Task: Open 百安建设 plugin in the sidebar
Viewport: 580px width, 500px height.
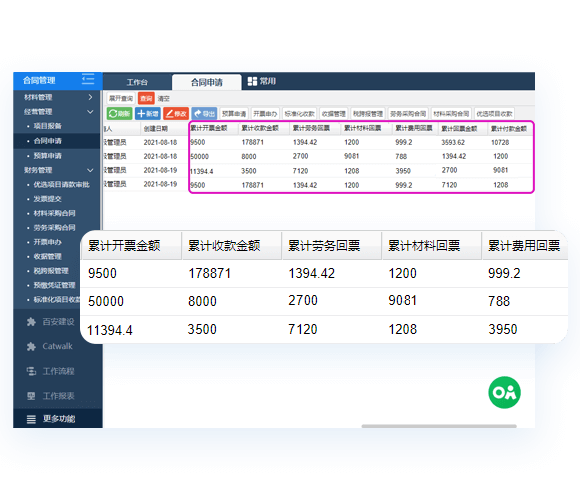Action: coord(51,322)
